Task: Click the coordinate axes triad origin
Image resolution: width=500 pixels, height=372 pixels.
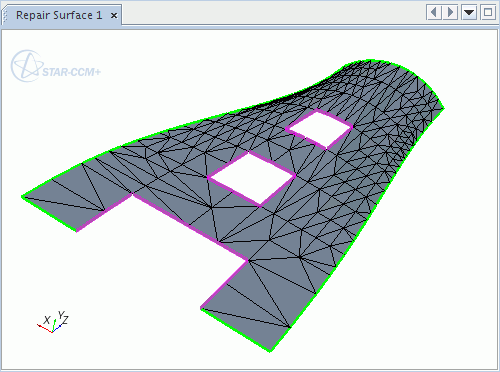Action: tap(52, 332)
